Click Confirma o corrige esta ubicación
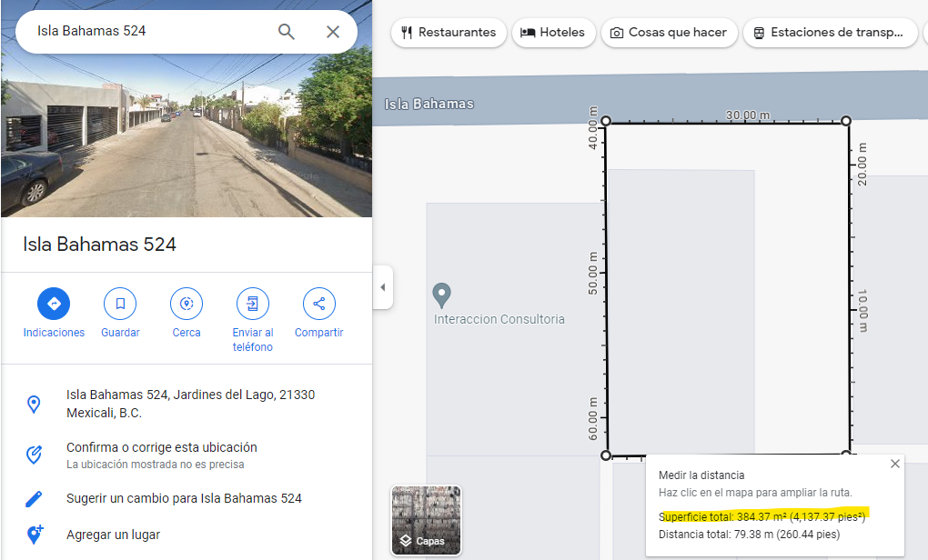The image size is (928, 560). click(x=162, y=447)
